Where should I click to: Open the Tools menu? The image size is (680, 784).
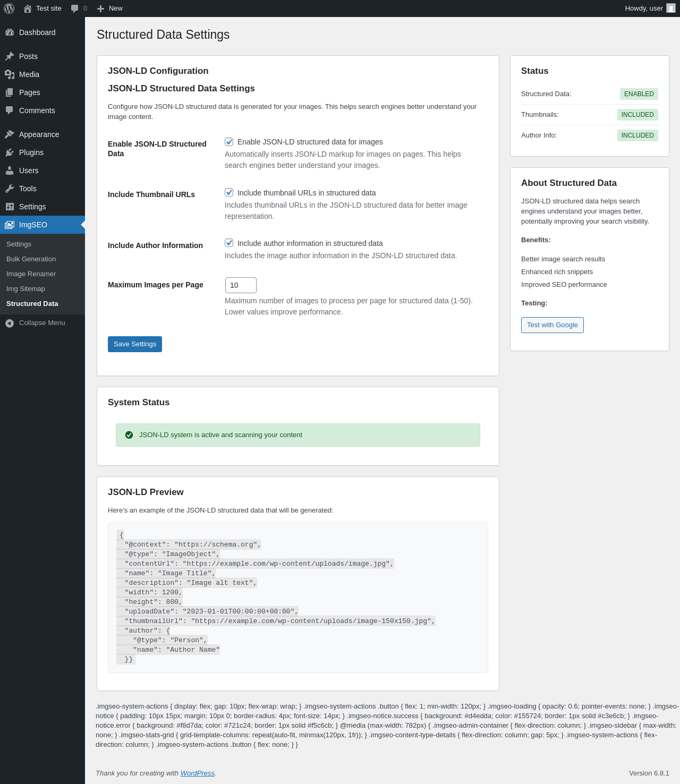point(42,189)
